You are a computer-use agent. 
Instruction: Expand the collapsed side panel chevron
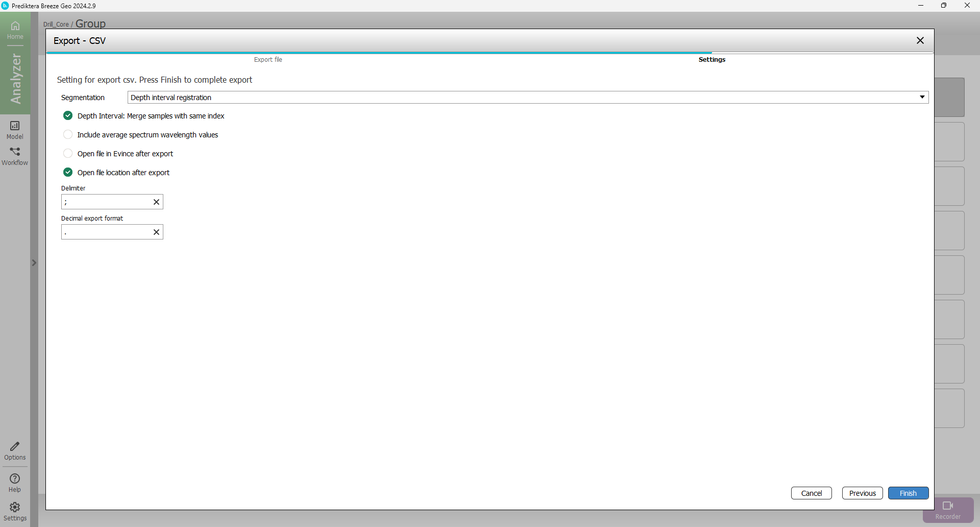(34, 263)
